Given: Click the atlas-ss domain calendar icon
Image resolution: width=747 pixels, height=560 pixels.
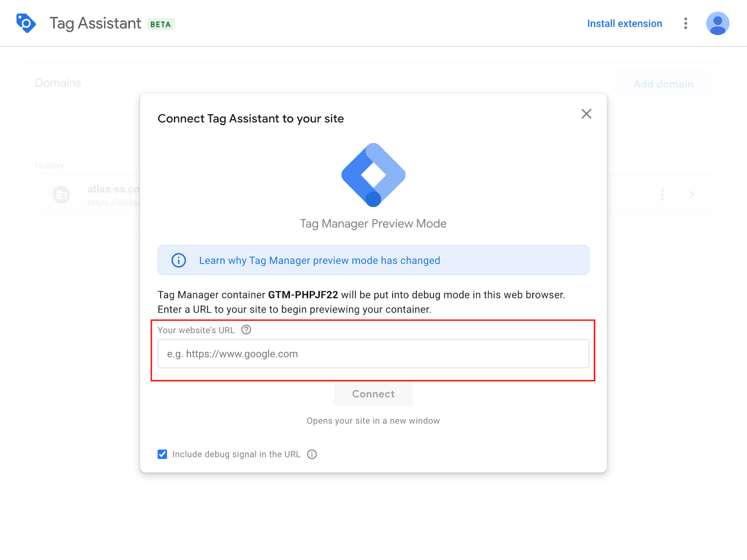Looking at the screenshot, I should tap(61, 195).
